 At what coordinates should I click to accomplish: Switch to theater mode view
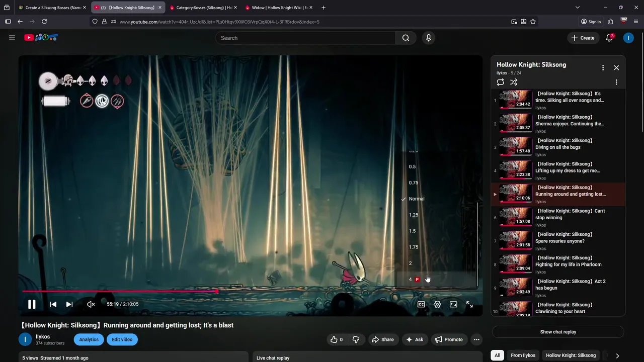[x=453, y=304]
